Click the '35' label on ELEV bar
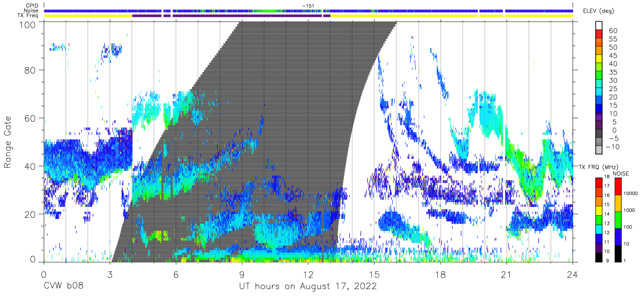Screen dimensions: 644x297 pyautogui.click(x=613, y=72)
